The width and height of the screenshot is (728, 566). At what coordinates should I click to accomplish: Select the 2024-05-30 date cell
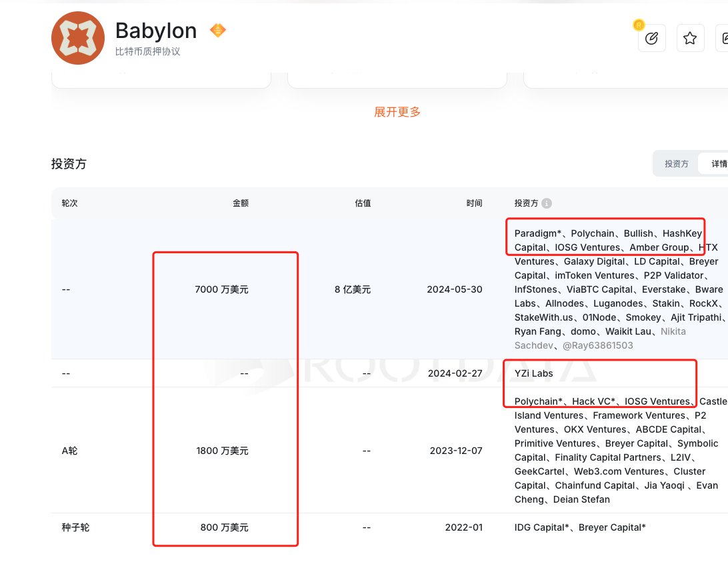pos(455,289)
